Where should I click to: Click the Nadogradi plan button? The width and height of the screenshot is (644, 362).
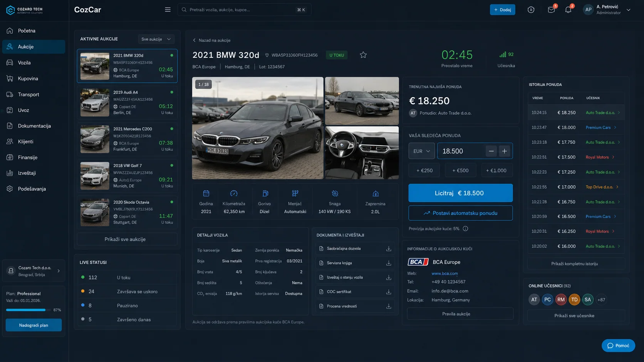click(x=34, y=325)
